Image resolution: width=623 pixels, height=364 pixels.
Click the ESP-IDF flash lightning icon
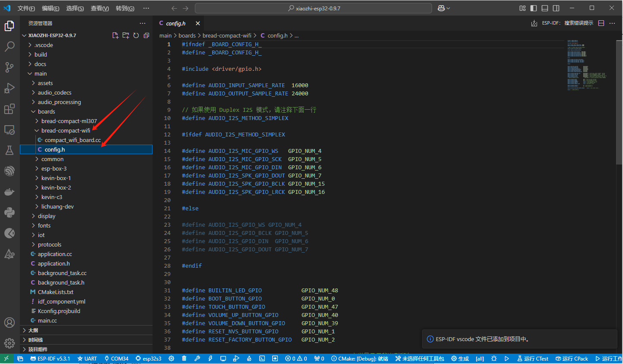[x=210, y=358]
